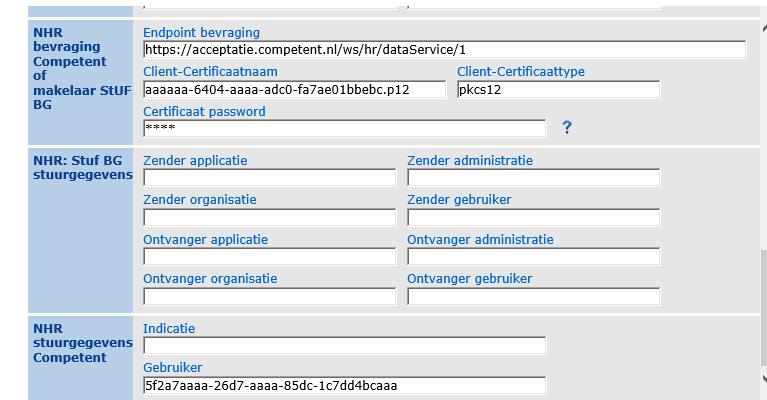Click the Certificaat password label
This screenshot has height=400, width=767.
tap(204, 111)
